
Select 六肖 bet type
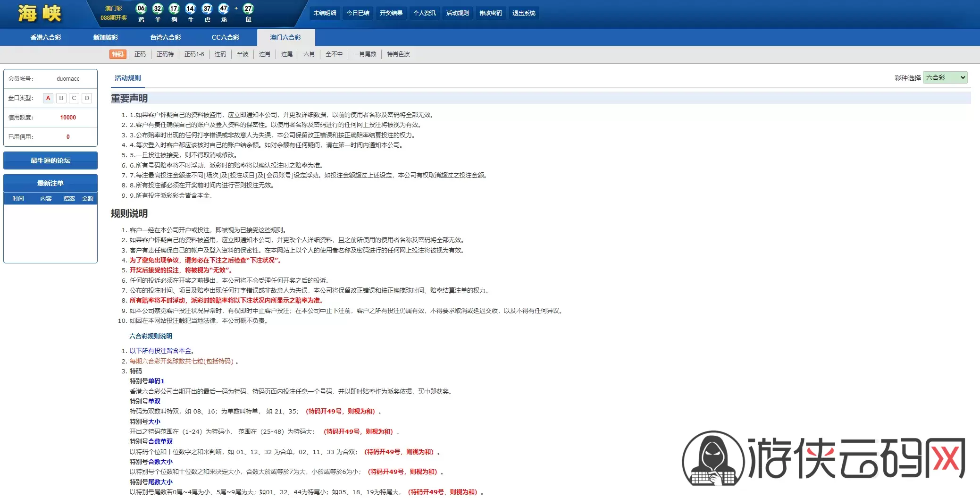(309, 54)
